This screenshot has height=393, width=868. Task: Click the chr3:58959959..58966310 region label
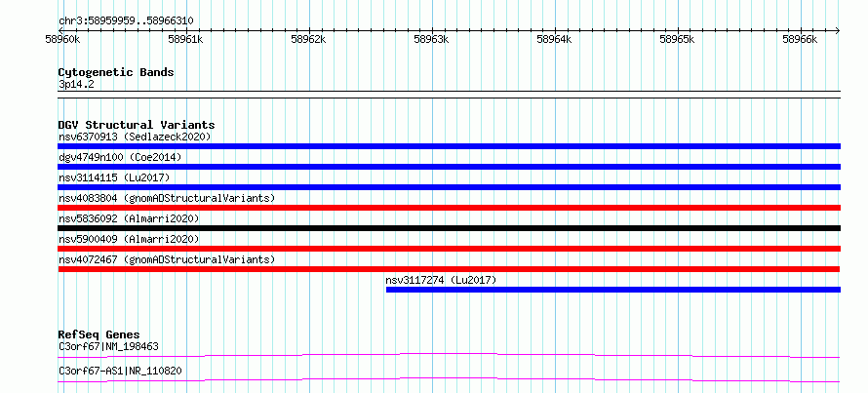pos(126,21)
